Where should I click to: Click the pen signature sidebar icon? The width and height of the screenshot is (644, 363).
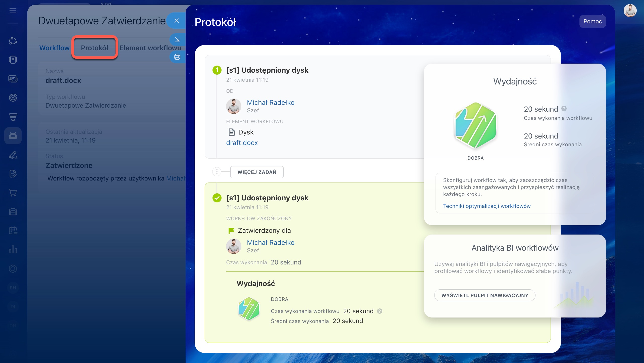[13, 155]
